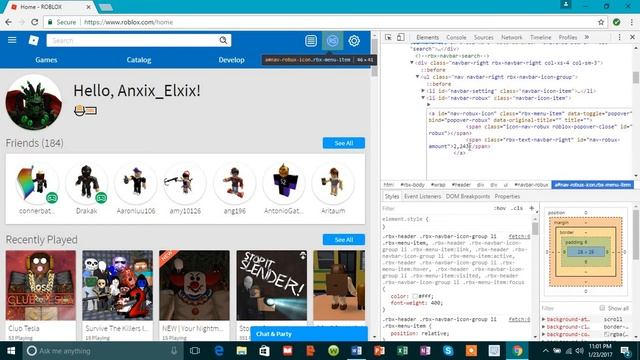Open the Roblox settings gear

(x=354, y=40)
